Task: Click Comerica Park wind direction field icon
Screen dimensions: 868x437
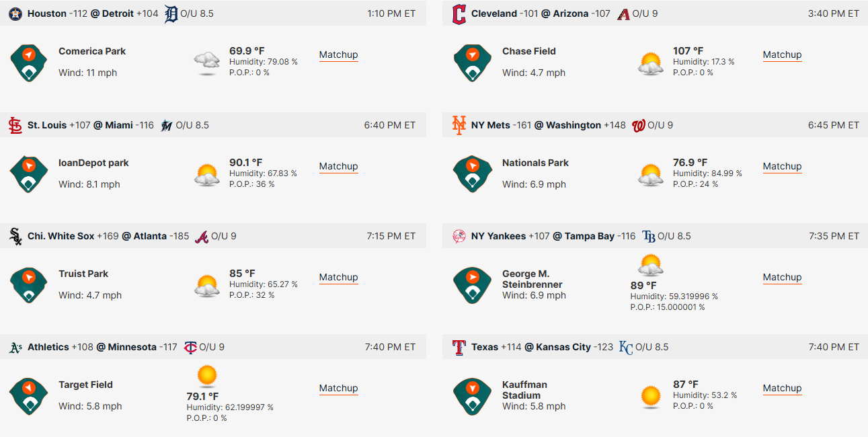Action: pyautogui.click(x=29, y=63)
